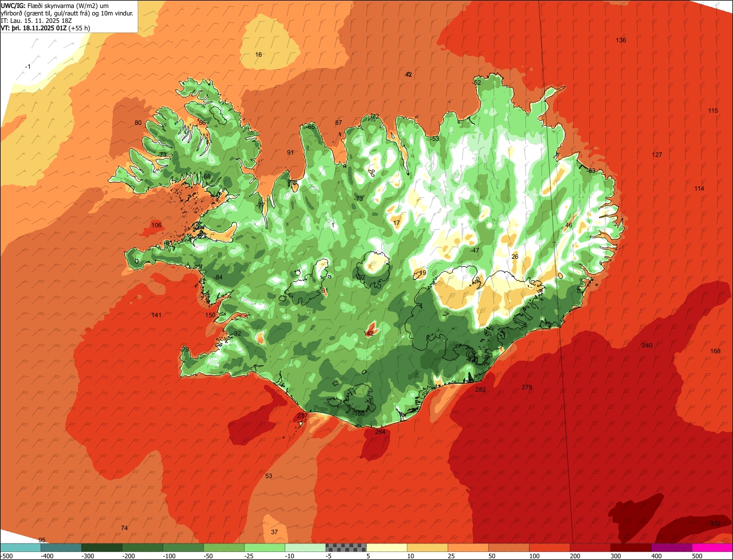
Task: Click the map value '282'
Action: coord(480,389)
